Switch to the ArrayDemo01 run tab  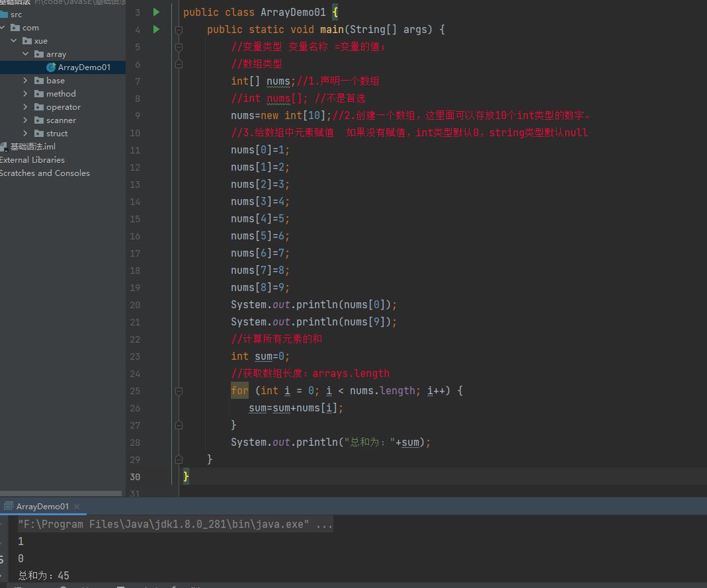point(42,507)
